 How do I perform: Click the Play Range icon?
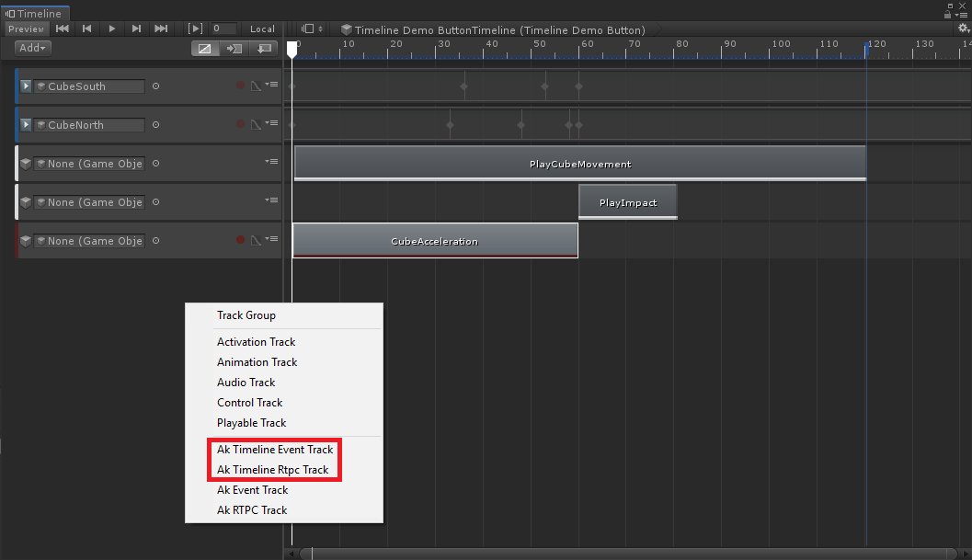(195, 29)
